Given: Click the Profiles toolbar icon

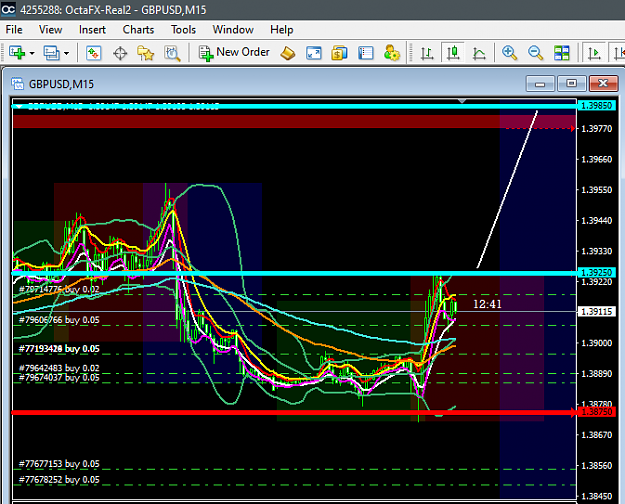Looking at the screenshot, I should 51,53.
